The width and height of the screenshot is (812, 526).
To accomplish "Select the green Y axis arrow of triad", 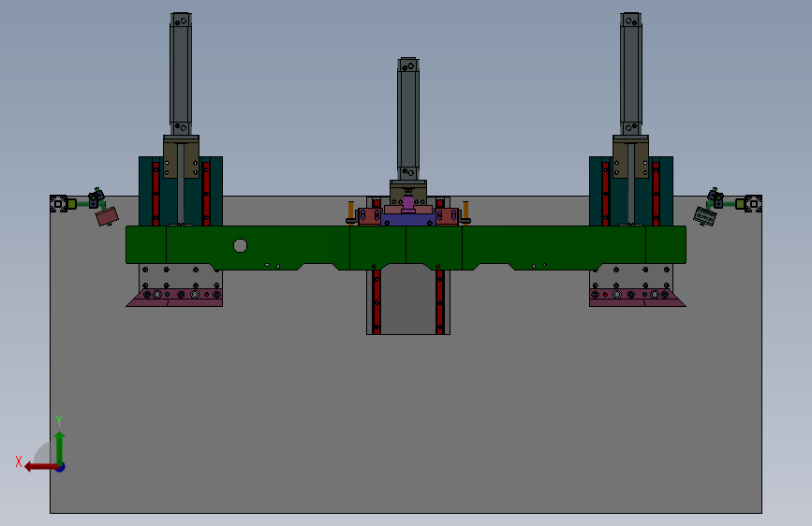I will click(60, 447).
